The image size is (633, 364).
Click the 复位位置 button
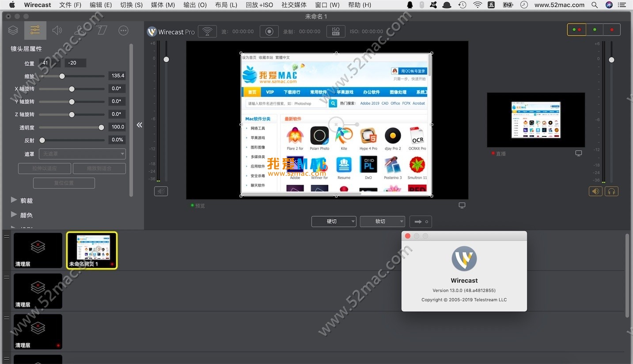click(64, 183)
